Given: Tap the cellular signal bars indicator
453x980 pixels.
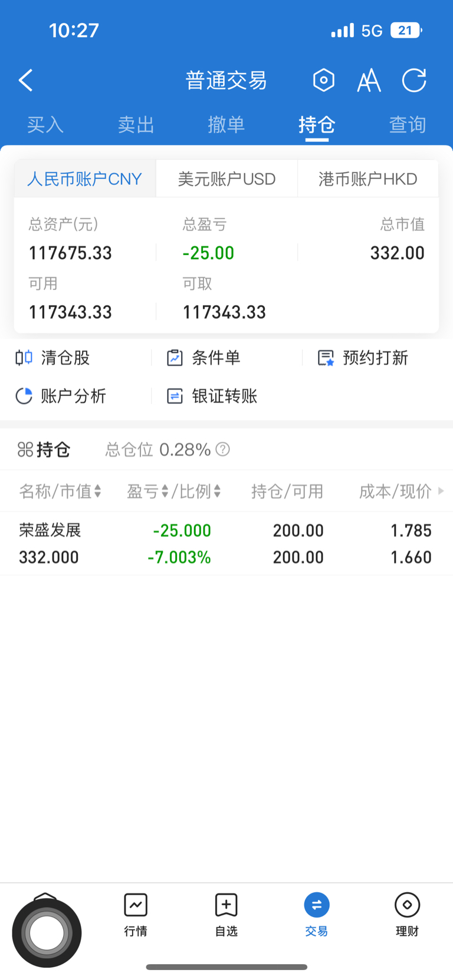Looking at the screenshot, I should tap(342, 30).
